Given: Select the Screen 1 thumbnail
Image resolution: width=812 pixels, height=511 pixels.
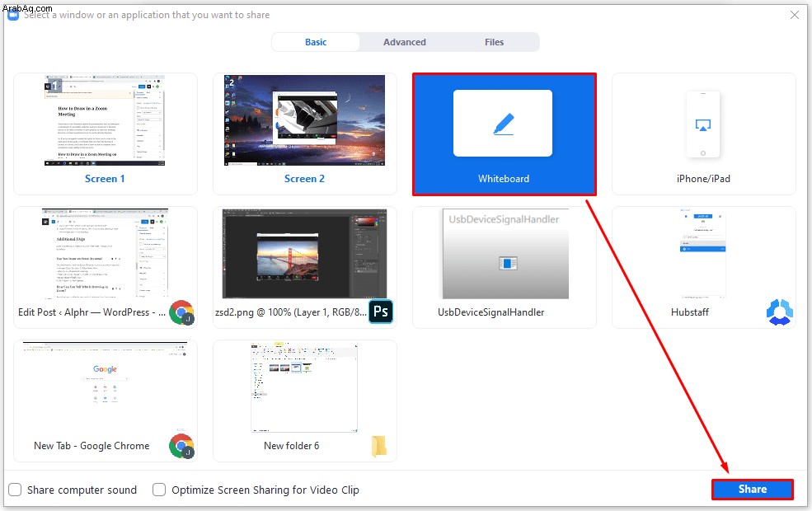Looking at the screenshot, I should (x=105, y=120).
